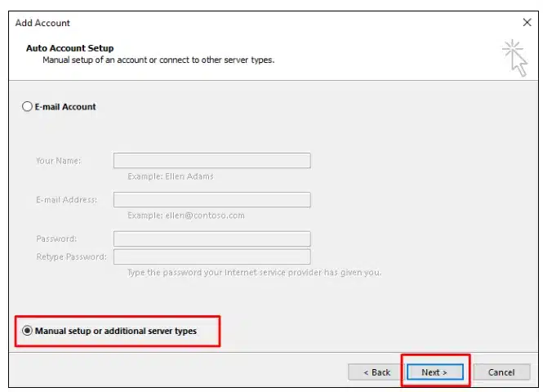
Task: Close the Add Account window
Action: tap(527, 23)
